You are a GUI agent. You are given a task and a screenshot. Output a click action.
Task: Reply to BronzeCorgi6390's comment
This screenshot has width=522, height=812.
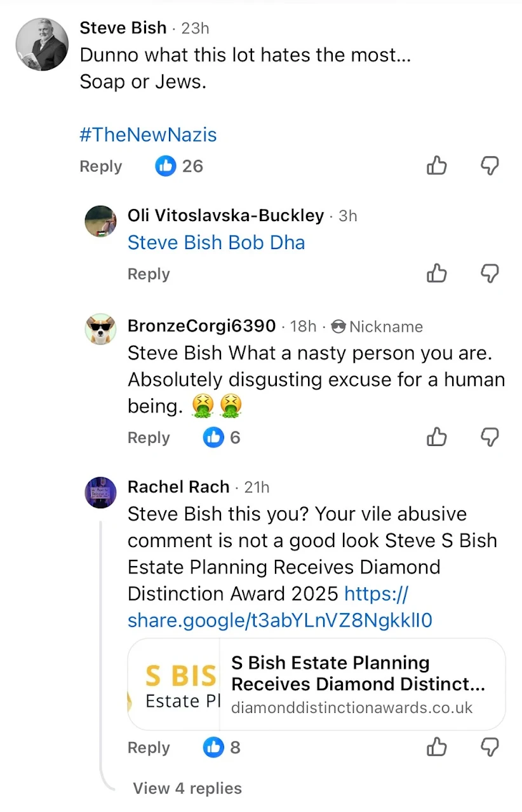point(149,437)
